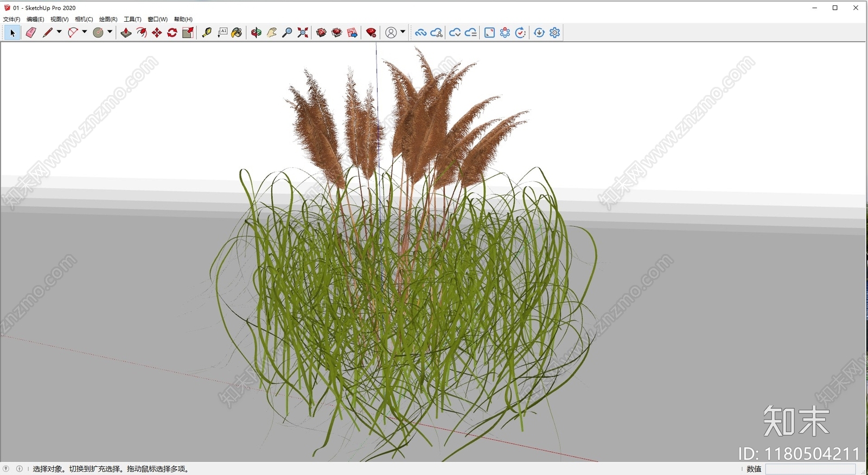The image size is (868, 475).
Task: Open the 绘图(R) menu
Action: coord(108,19)
